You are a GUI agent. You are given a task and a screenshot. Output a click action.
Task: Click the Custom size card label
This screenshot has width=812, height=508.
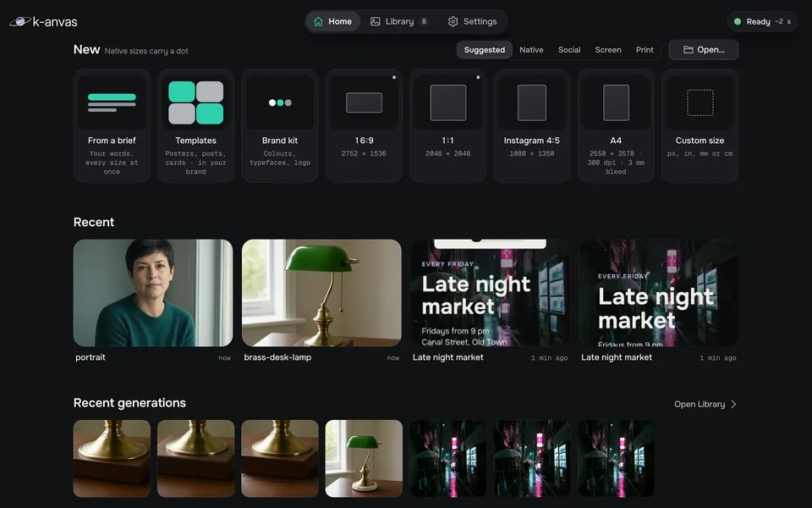pos(700,141)
